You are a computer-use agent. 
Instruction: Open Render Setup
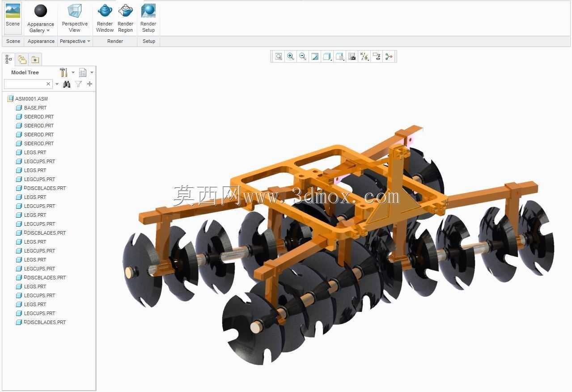coord(148,18)
